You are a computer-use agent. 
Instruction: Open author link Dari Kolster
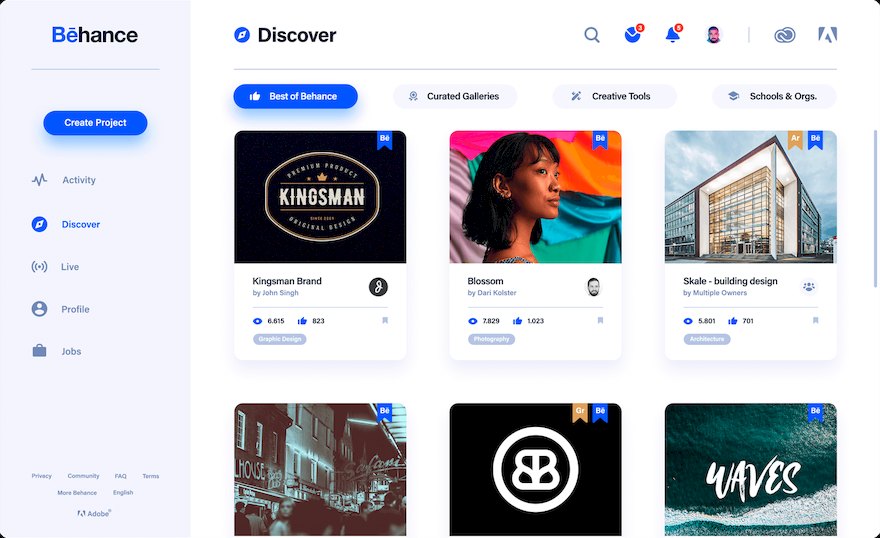(x=496, y=293)
